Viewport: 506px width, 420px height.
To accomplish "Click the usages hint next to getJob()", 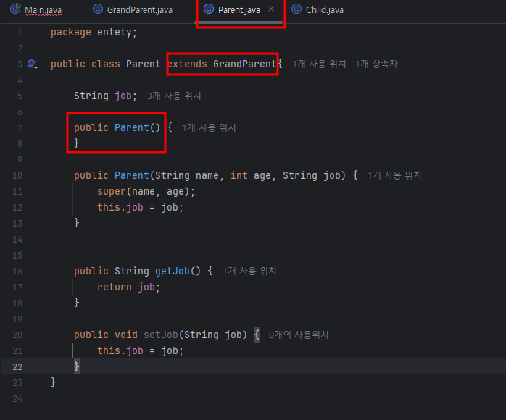I will tap(249, 271).
